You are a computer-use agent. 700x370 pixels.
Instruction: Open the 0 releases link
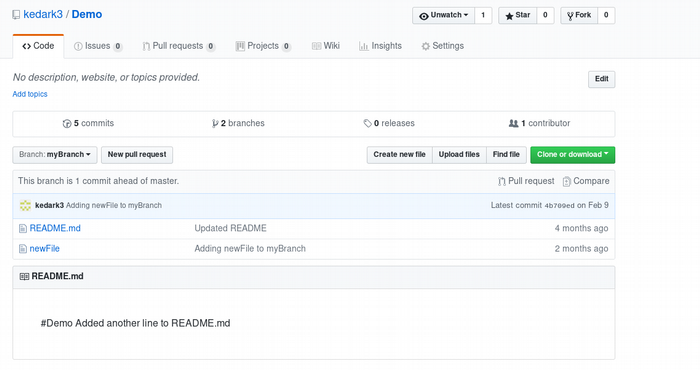(389, 124)
